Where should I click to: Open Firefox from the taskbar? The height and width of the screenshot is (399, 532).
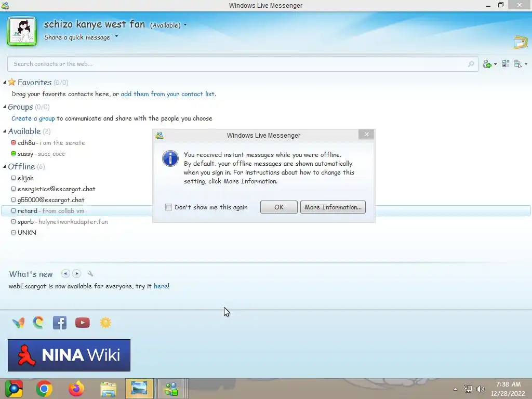pyautogui.click(x=76, y=389)
